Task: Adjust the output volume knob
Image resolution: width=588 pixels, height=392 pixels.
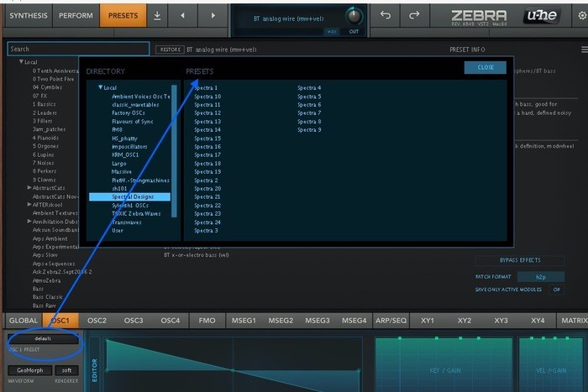Action: (354, 16)
